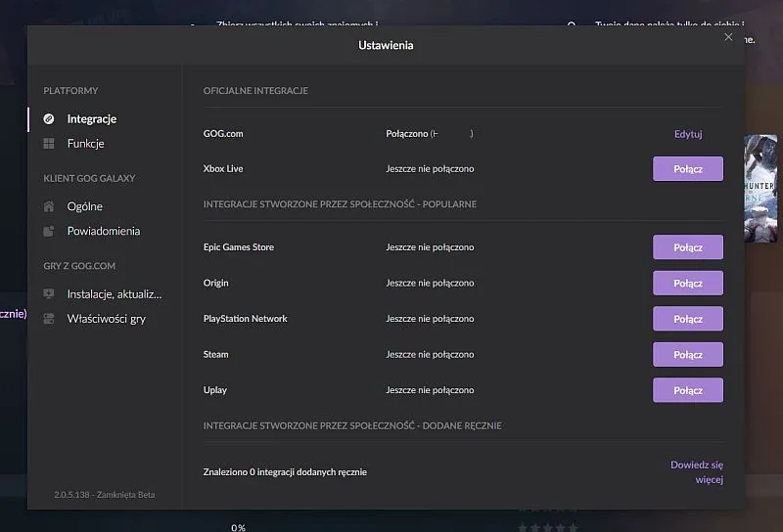Click the KLIENT GOG GALAXY sidebar heading
This screenshot has width=783, height=532.
89,178
